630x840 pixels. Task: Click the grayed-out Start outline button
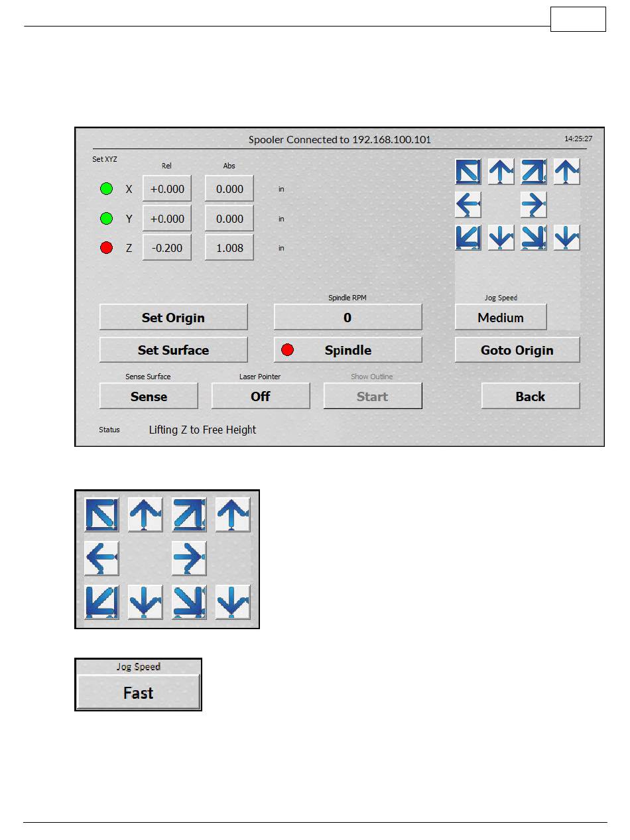click(x=373, y=396)
